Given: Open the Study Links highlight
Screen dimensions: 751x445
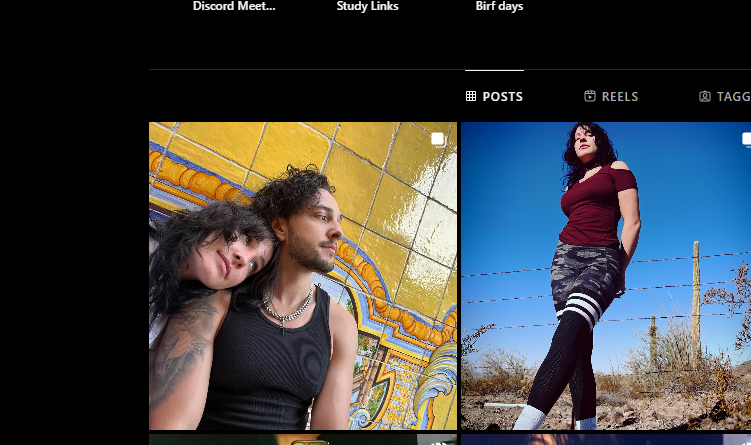Looking at the screenshot, I should (x=367, y=6).
